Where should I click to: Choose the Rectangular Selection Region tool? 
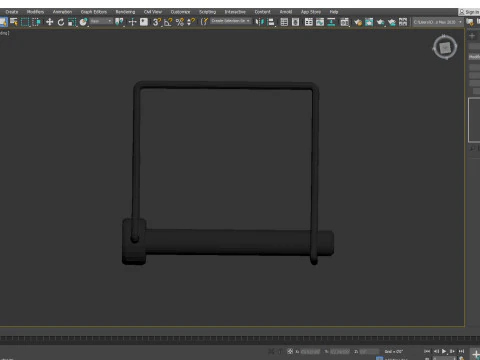click(x=25, y=22)
